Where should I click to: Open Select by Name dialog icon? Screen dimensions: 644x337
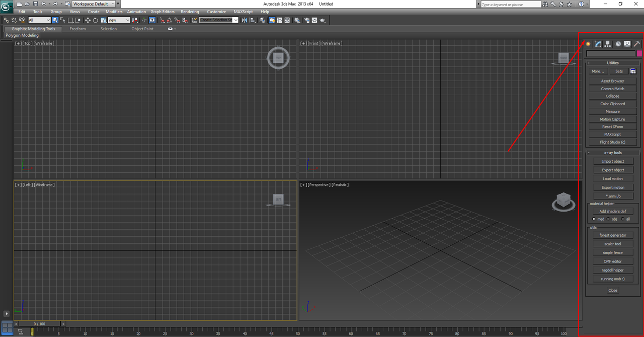62,20
